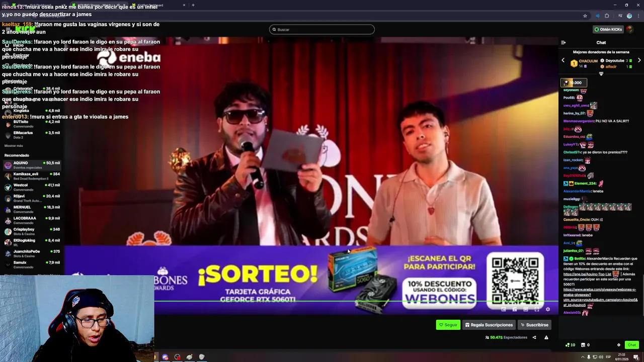644x362 pixels.
Task: Open ElMacarius followed channel
Action: 32,135
